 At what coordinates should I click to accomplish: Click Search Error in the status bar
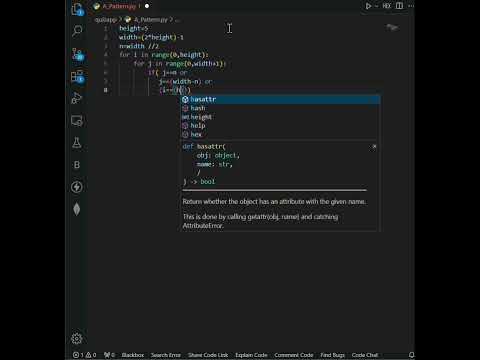tap(166, 355)
